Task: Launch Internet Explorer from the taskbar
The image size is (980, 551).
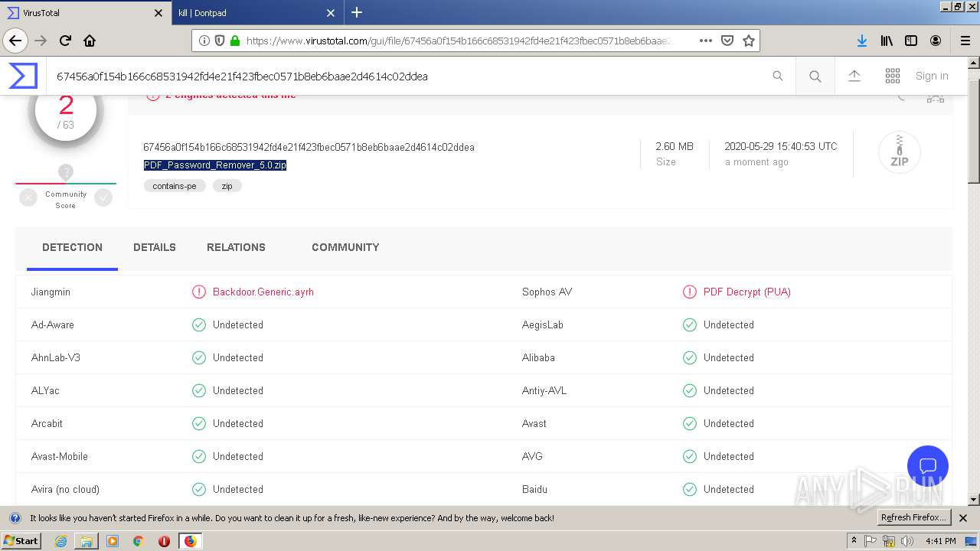Action: click(x=60, y=541)
